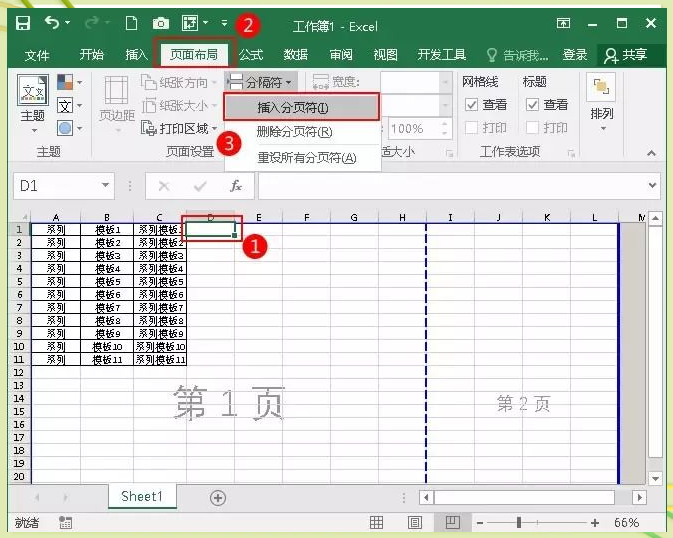Switch to the 公式 tab
The image size is (673, 538).
(251, 55)
